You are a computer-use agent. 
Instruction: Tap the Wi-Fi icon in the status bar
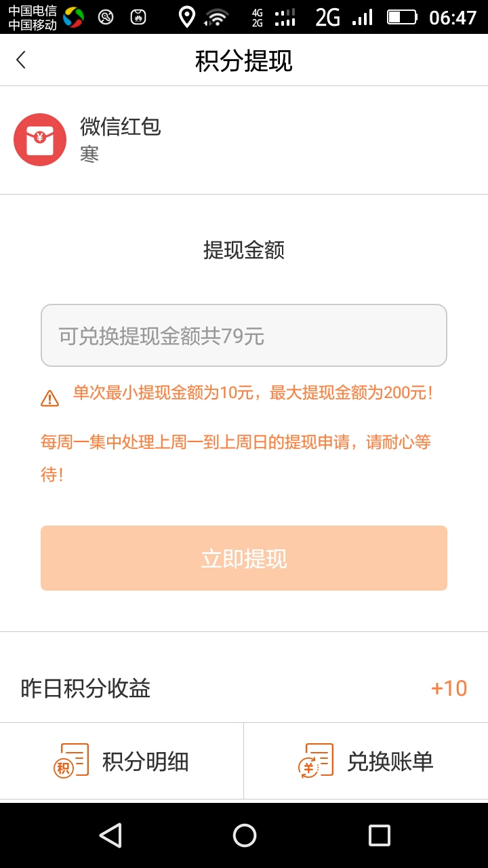[x=217, y=18]
